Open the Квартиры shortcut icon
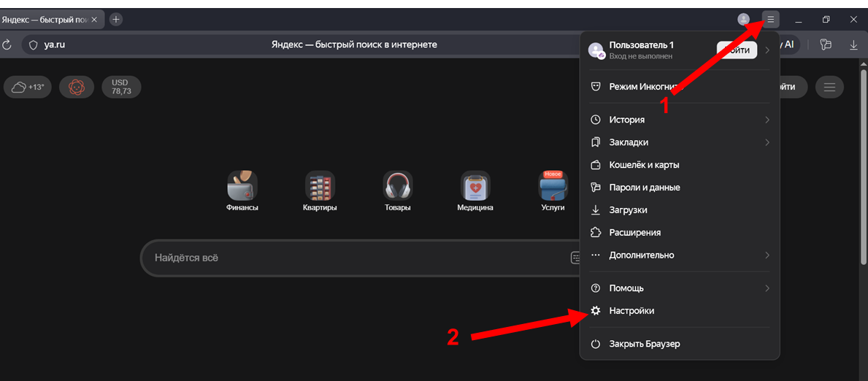 (x=320, y=186)
